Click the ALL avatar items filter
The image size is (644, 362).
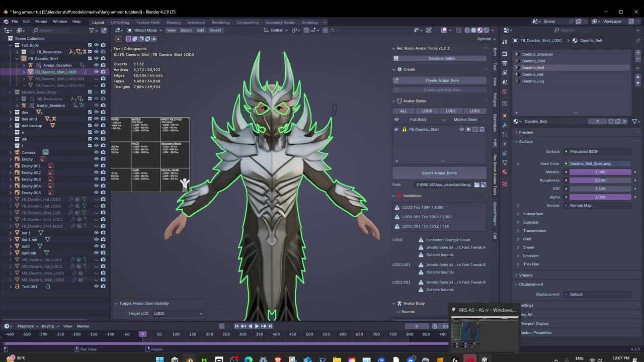404,111
